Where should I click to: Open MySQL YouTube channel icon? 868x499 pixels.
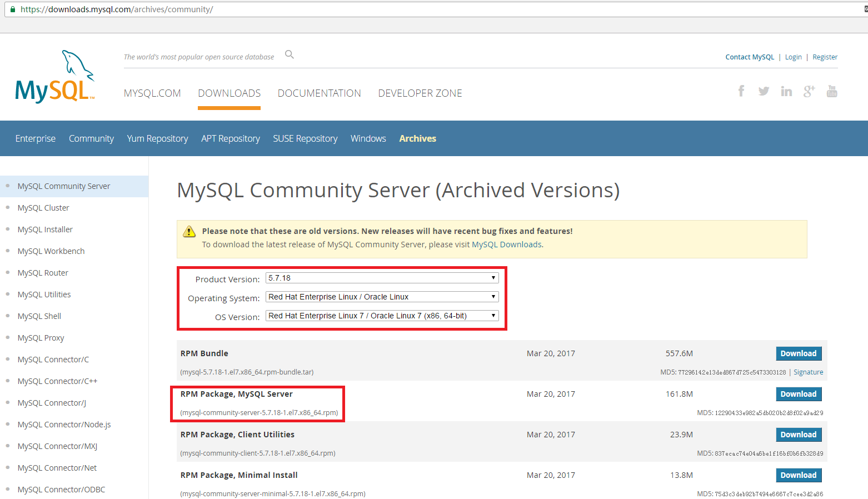tap(832, 91)
